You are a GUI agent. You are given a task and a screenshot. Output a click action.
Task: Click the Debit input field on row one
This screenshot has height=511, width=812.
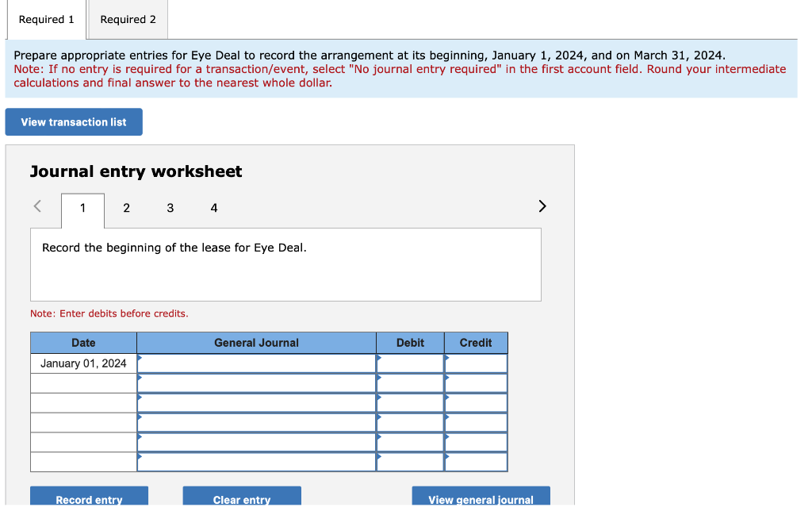tap(410, 363)
